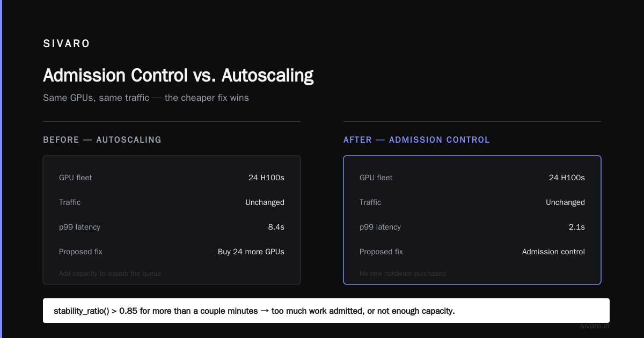Screen dimensions: 644x338
Task: Select the Admission Control vs. Autoscaling title
Action: tap(178, 76)
